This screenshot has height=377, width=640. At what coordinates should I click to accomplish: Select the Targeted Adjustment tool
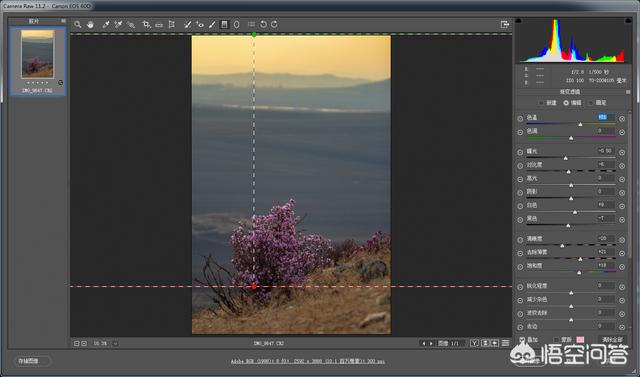tap(131, 24)
